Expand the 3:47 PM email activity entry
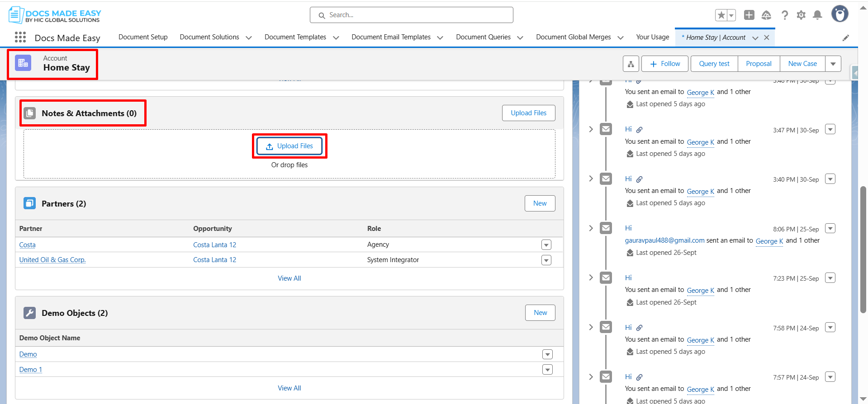Screen dimensions: 868x404 coord(591,129)
